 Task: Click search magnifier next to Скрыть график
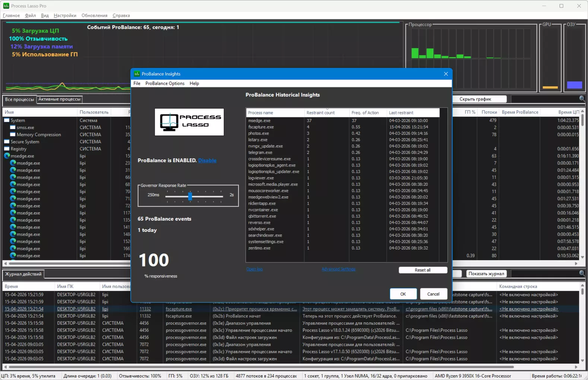coord(582,99)
